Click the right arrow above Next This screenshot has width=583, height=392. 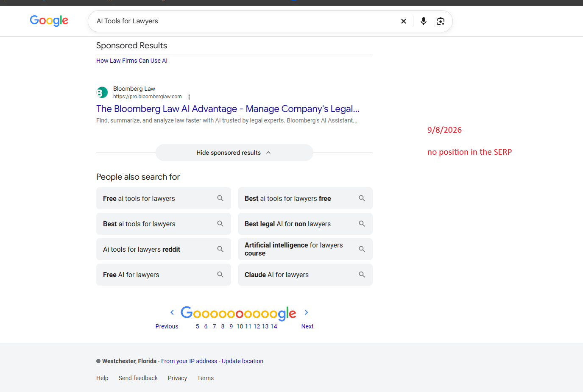point(306,313)
